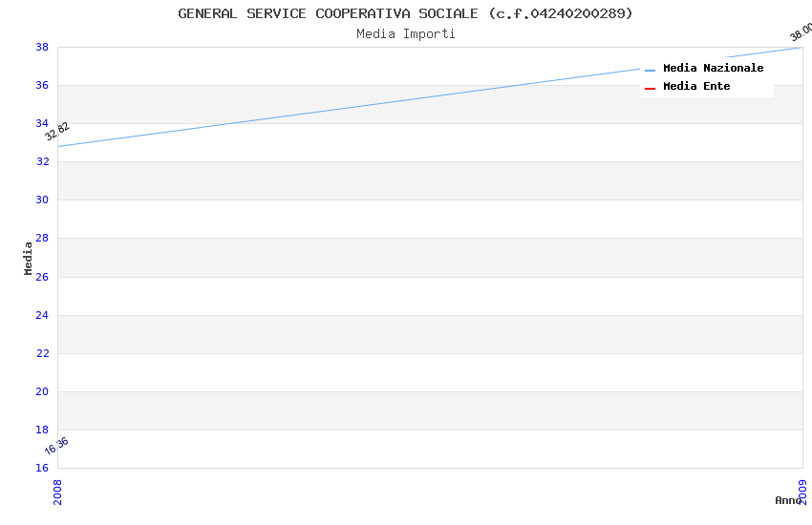Viewport: 812px width, 525px height.
Task: Click the y-axis value 28
Action: 42,239
